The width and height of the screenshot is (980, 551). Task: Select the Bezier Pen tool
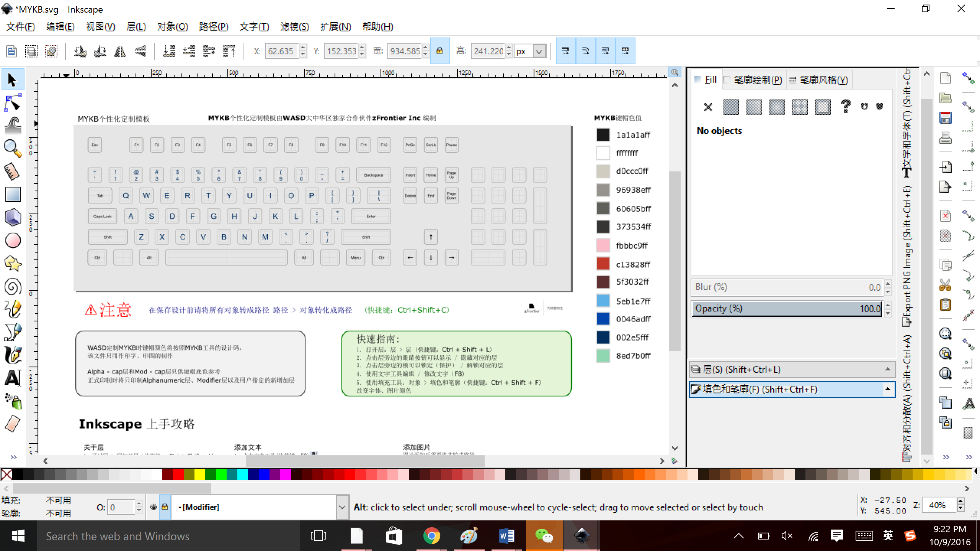(13, 332)
